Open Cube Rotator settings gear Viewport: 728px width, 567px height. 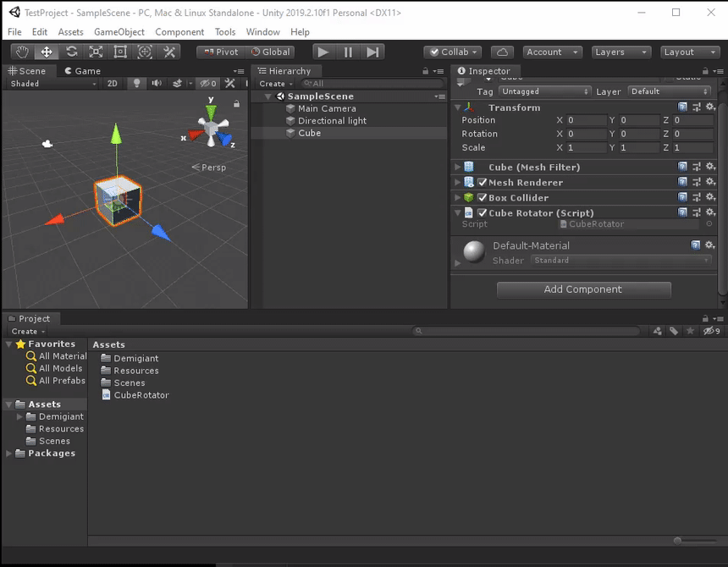710,212
